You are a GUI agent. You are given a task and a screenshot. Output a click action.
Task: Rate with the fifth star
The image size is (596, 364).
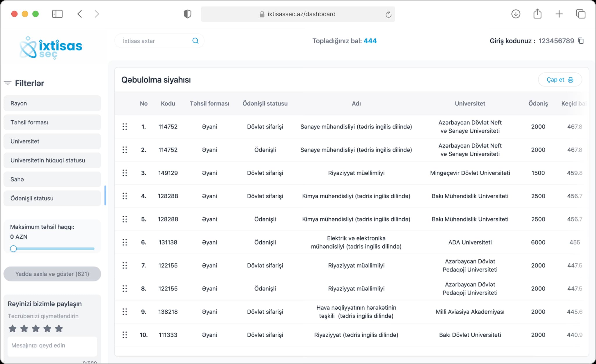pyautogui.click(x=59, y=329)
